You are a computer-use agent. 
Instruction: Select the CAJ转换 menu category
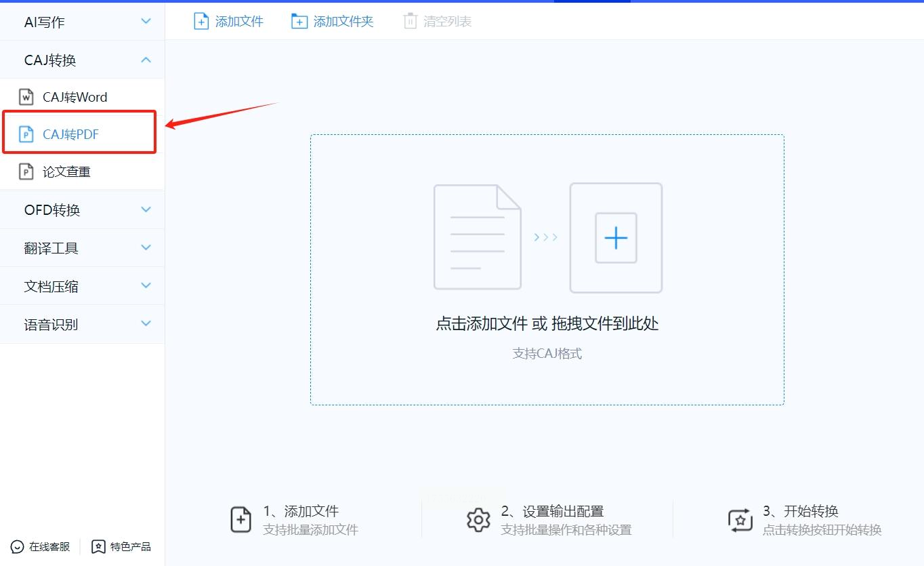click(x=82, y=60)
